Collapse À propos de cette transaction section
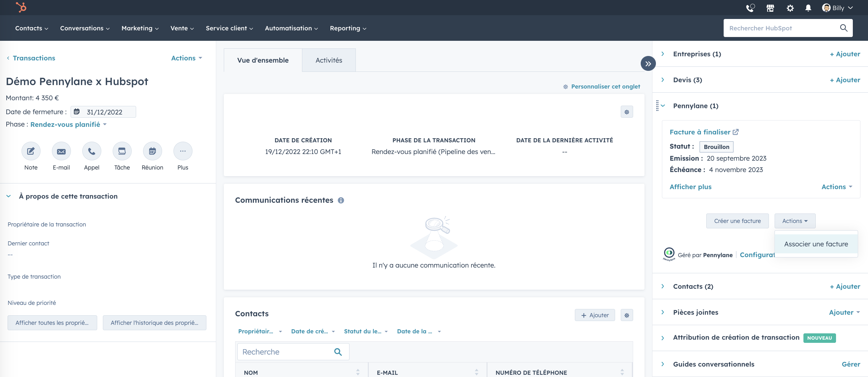The image size is (868, 377). [9, 196]
